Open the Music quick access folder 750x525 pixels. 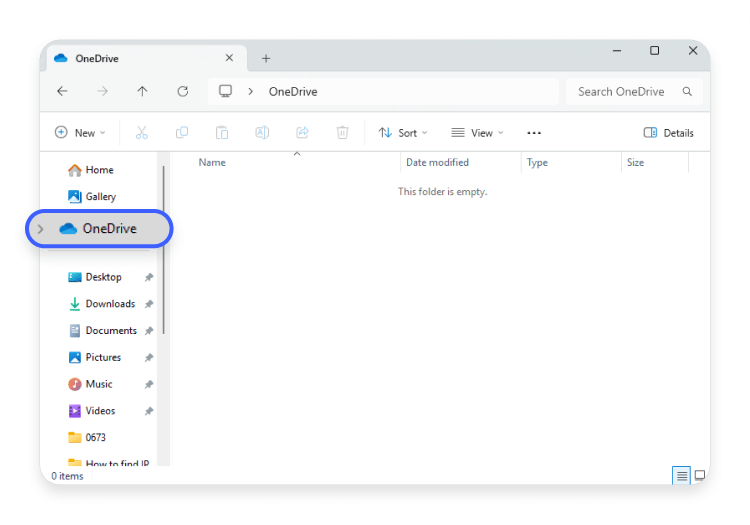(x=90, y=384)
